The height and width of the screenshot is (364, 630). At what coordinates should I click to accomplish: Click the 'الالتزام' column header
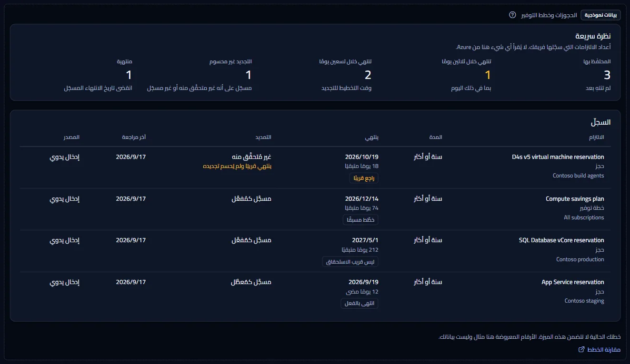coord(597,138)
